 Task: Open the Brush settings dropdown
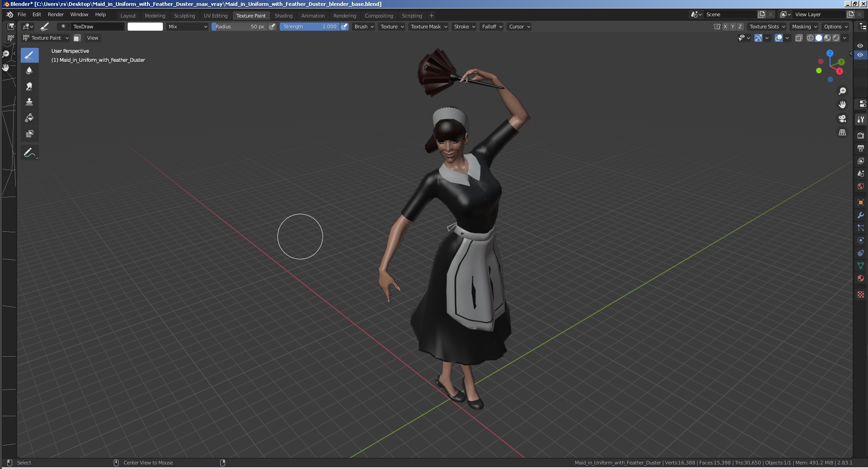click(364, 27)
